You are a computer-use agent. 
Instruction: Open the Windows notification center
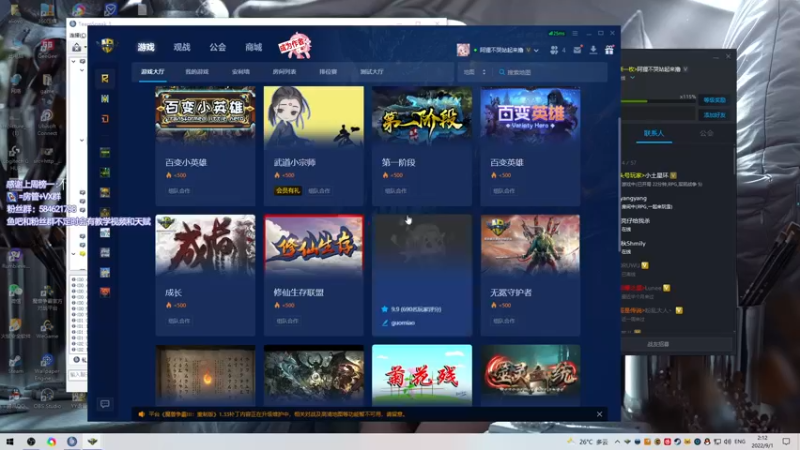click(786, 442)
